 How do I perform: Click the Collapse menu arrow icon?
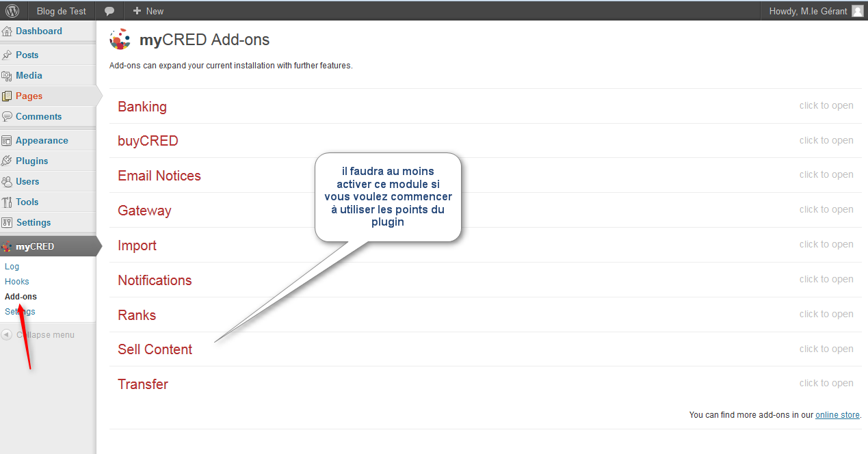[x=7, y=334]
